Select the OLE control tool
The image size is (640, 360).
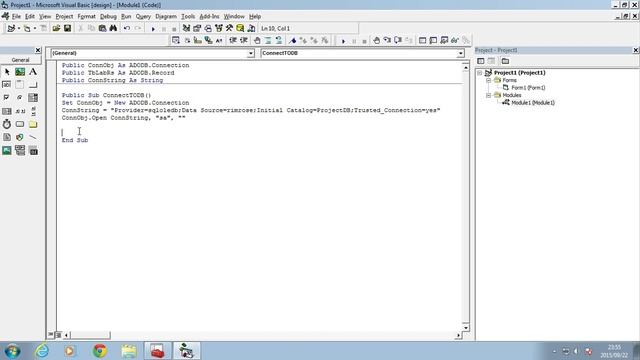pyautogui.click(x=33, y=150)
